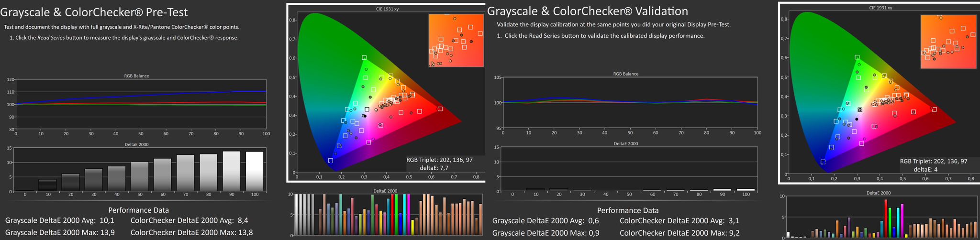This screenshot has width=980, height=240.
Task: Click the 100 bar in Pre-Test grayscale DeltaE chart
Action: 255,171
